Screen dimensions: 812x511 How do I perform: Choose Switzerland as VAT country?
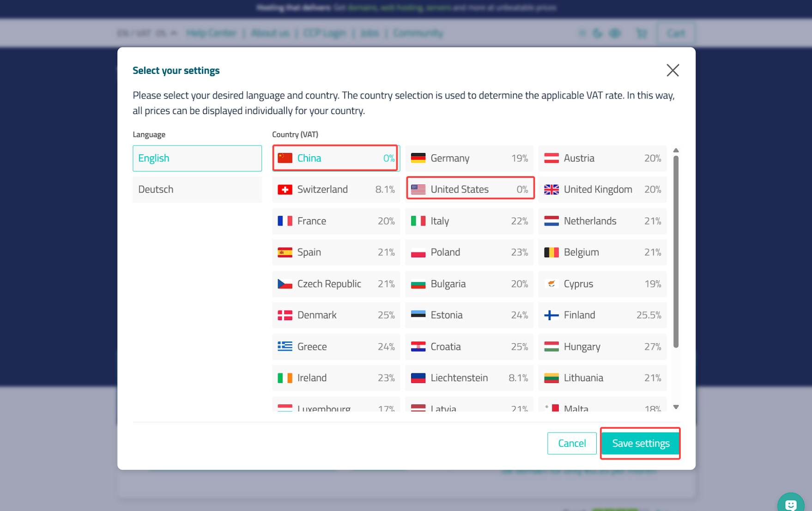(336, 189)
